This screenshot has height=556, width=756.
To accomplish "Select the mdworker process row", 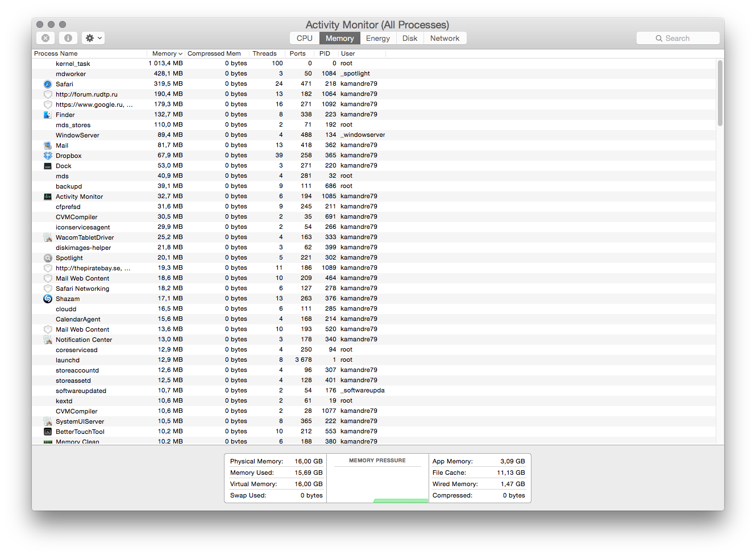I will click(374, 74).
